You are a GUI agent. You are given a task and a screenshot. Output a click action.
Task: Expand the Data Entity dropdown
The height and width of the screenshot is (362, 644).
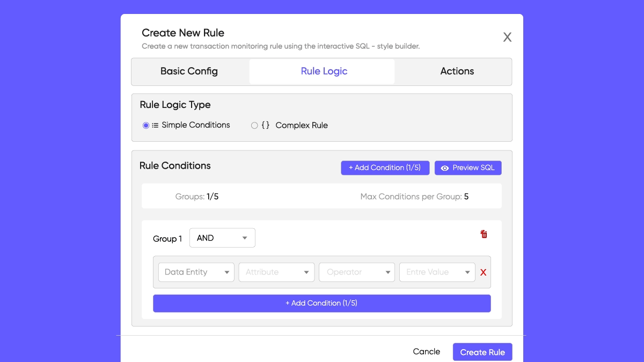tap(196, 272)
